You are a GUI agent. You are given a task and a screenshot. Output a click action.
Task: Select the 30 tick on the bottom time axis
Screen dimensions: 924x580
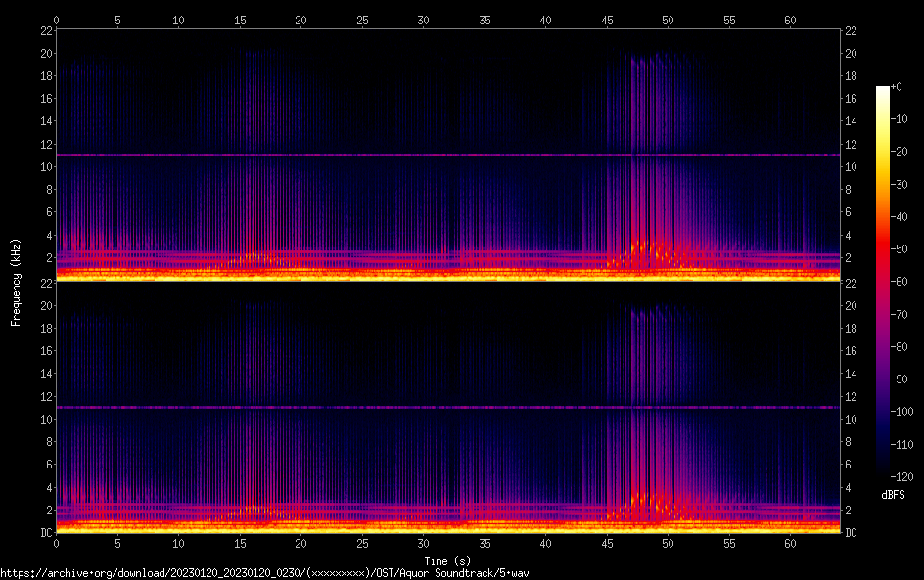pyautogui.click(x=423, y=544)
